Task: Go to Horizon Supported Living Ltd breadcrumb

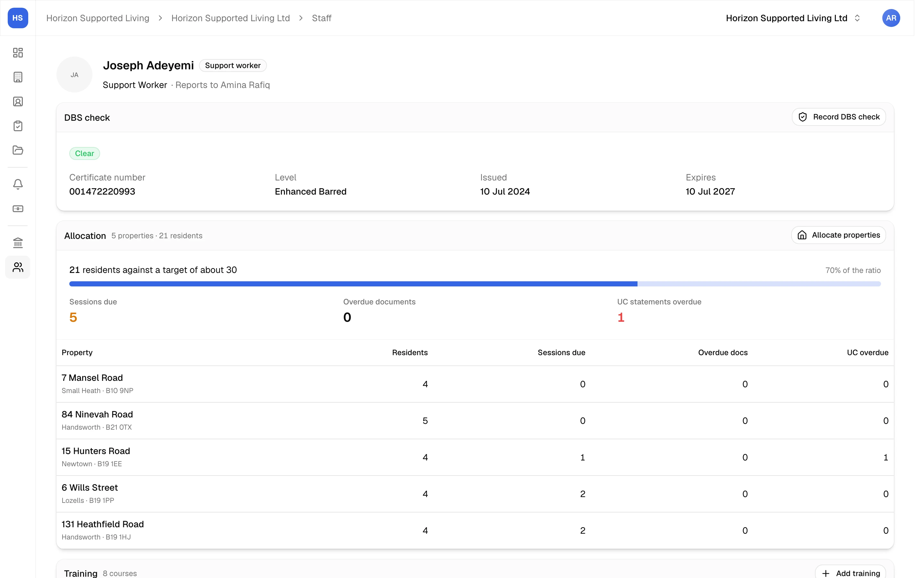Action: click(231, 18)
